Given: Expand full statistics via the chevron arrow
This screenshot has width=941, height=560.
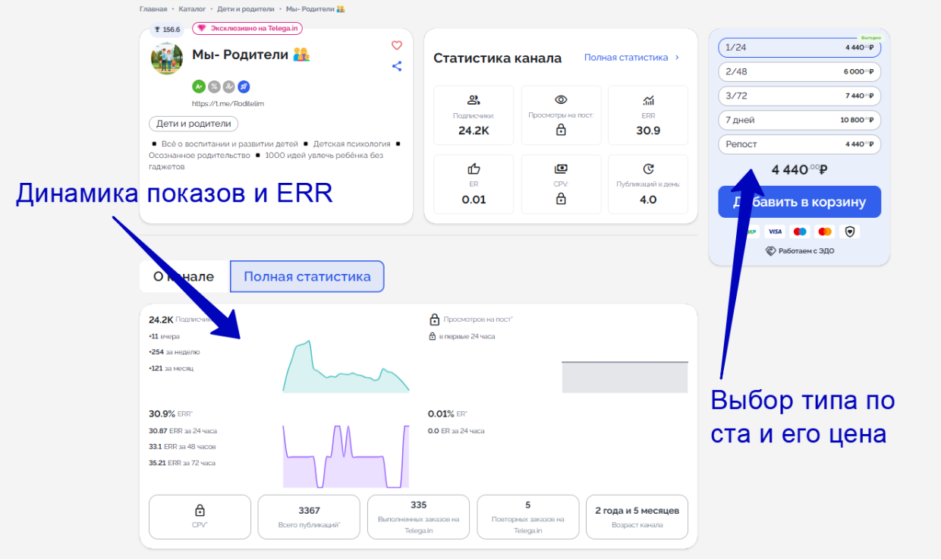Looking at the screenshot, I should [x=677, y=58].
